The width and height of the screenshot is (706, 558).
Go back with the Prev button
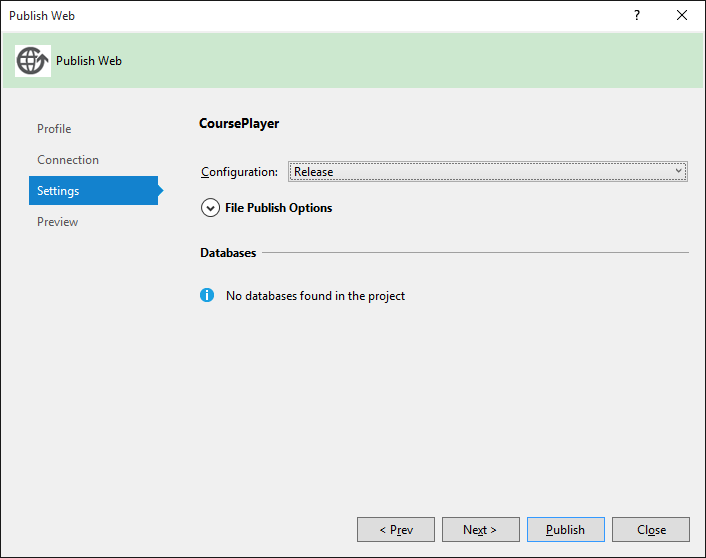tap(396, 530)
